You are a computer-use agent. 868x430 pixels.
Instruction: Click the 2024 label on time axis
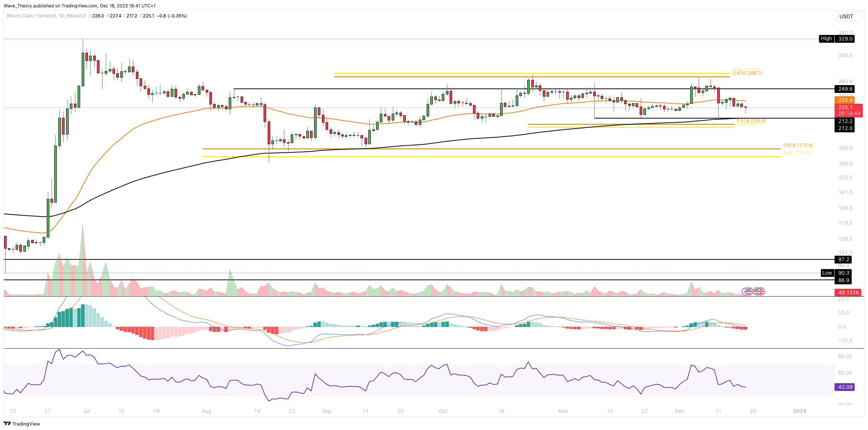[x=799, y=411]
